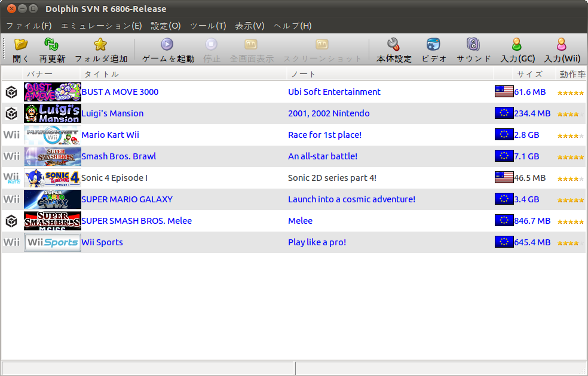Start emulation with ゲームを起動 play icon
Image resolution: width=588 pixels, height=376 pixels.
[167, 45]
